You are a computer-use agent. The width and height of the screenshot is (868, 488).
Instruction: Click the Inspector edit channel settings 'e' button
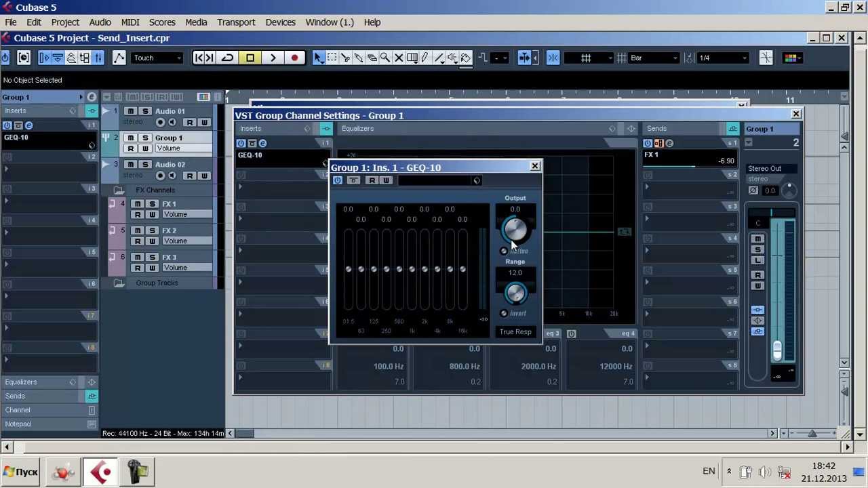pos(92,98)
